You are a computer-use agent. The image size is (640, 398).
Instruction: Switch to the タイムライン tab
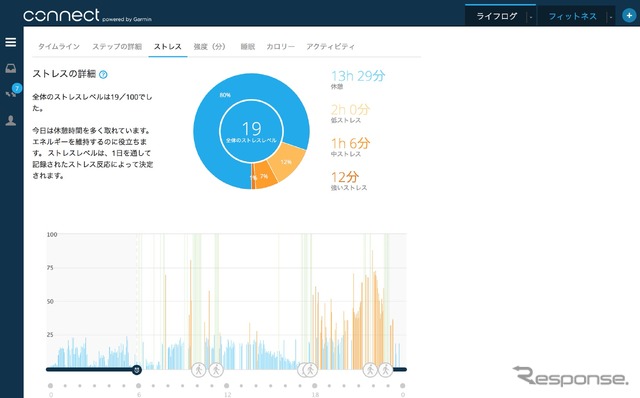[x=59, y=47]
